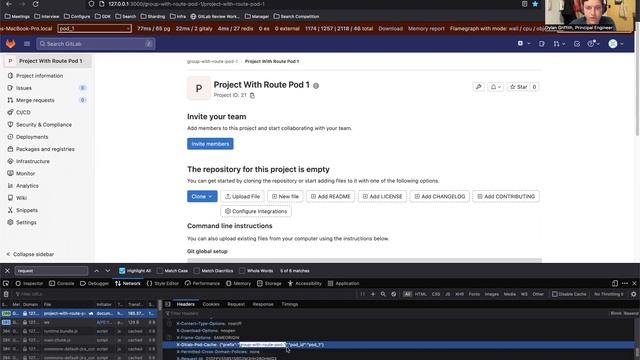Viewport: 640px width, 360px height.
Task: Open the Storage DevTools tab
Action: point(269,283)
